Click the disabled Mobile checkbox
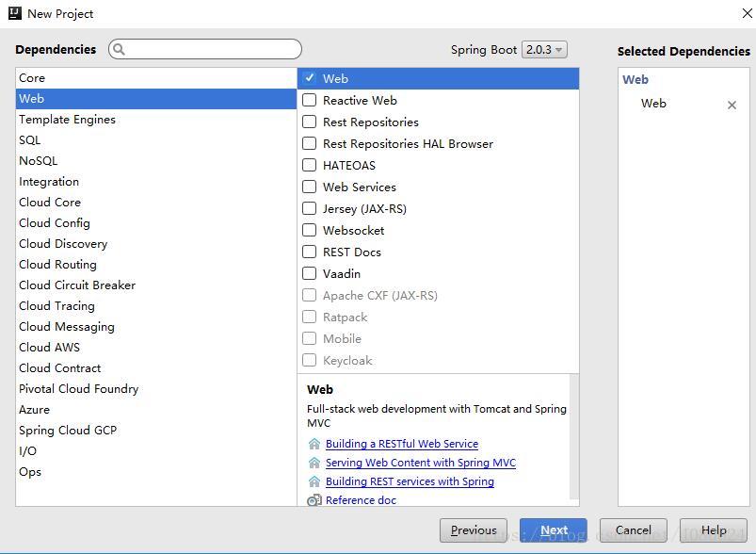Screen dimensions: 756x554 pyautogui.click(x=309, y=339)
